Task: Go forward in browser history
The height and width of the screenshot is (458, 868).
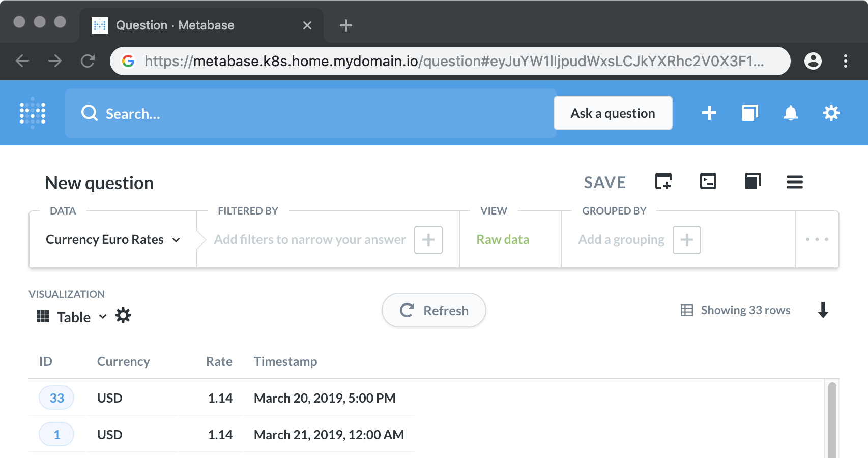Action: 55,61
